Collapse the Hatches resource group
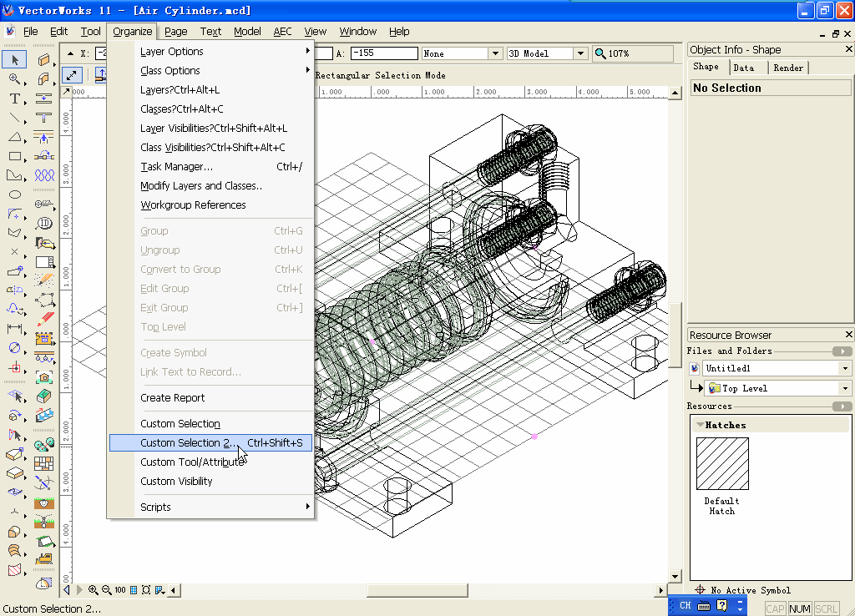The width and height of the screenshot is (855, 616). pos(700,425)
